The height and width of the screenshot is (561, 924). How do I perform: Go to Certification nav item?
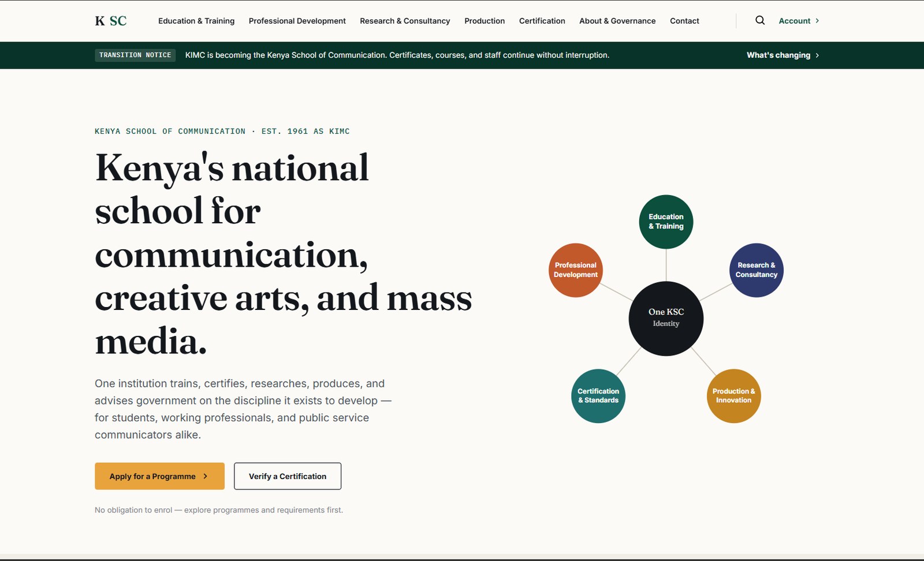[542, 21]
